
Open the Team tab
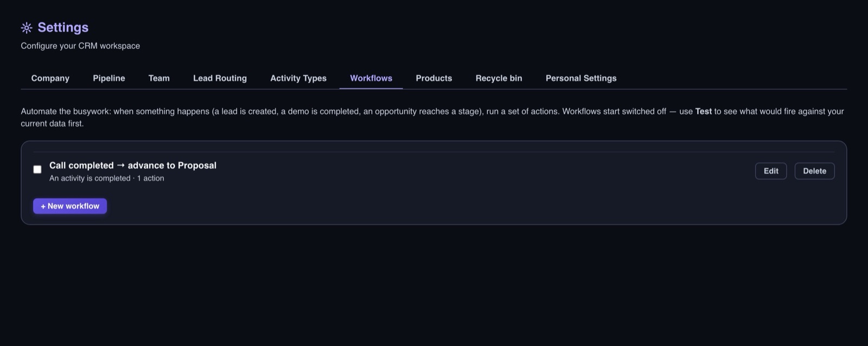(159, 78)
